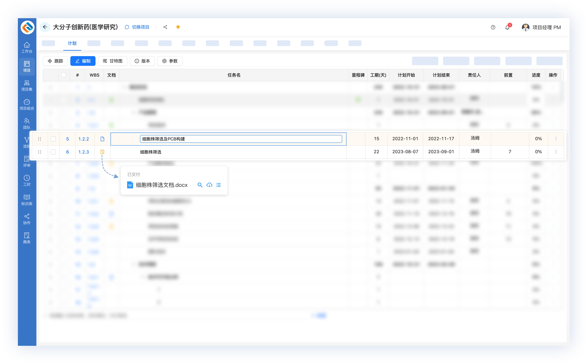The image size is (588, 364).
Task: Open the three-dot actions menu for row 5
Action: click(x=556, y=139)
